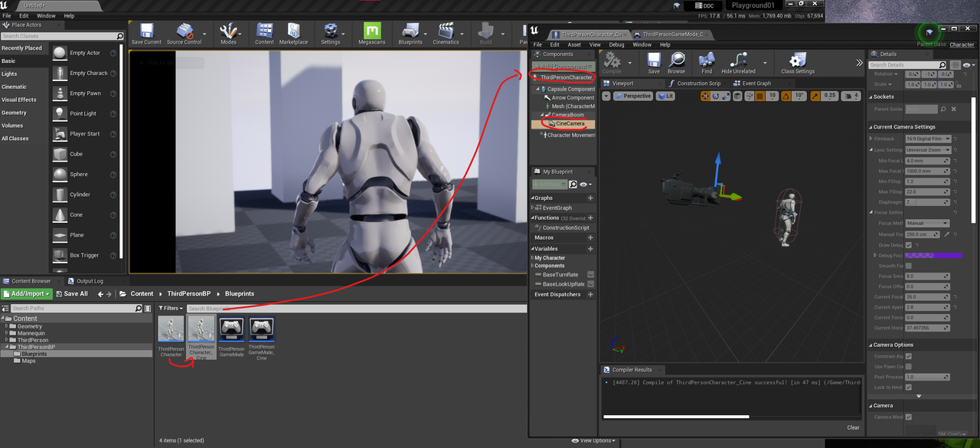980x448 pixels.
Task: Select the translate gizmo tool in Blueprint viewport
Action: point(705,96)
